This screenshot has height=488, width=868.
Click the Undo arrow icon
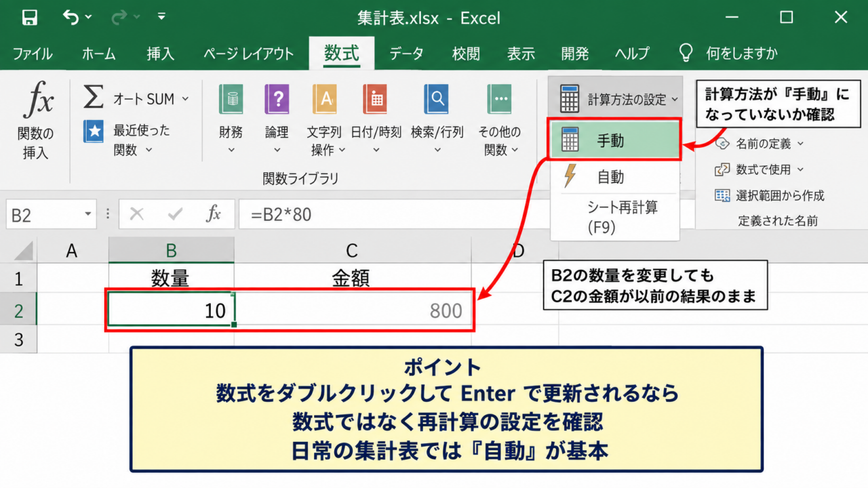tap(71, 17)
